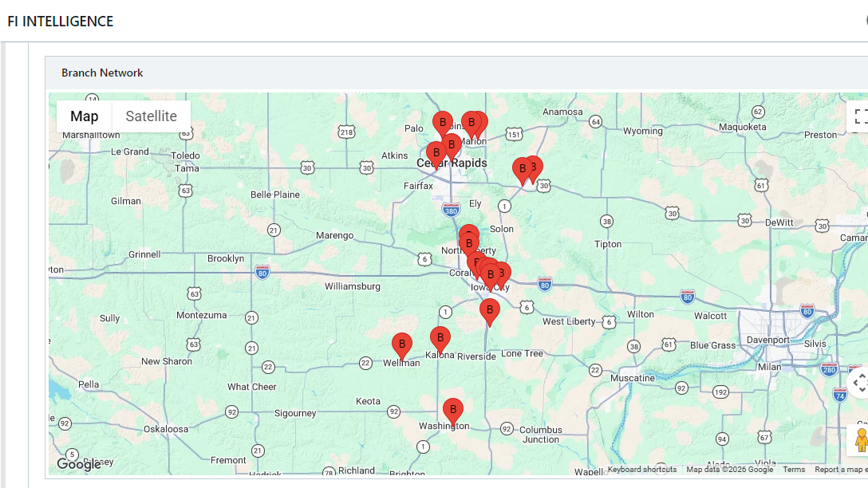Screen dimensions: 868x488
Task: Click the 'Columbus Junction' label
Action: (540, 435)
